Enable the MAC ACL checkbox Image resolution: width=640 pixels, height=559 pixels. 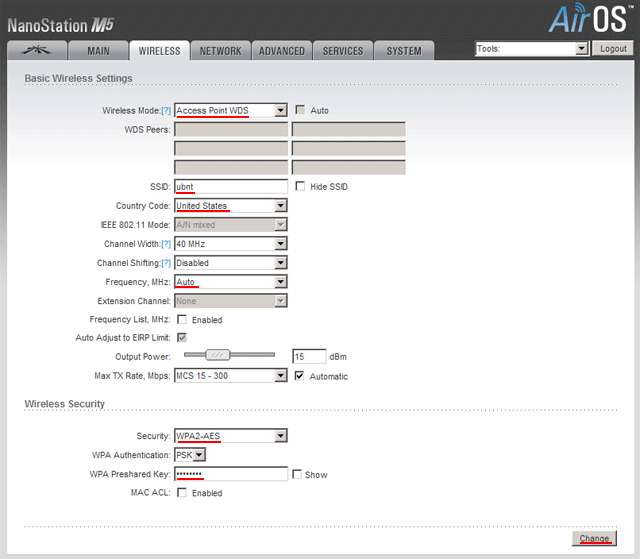182,492
